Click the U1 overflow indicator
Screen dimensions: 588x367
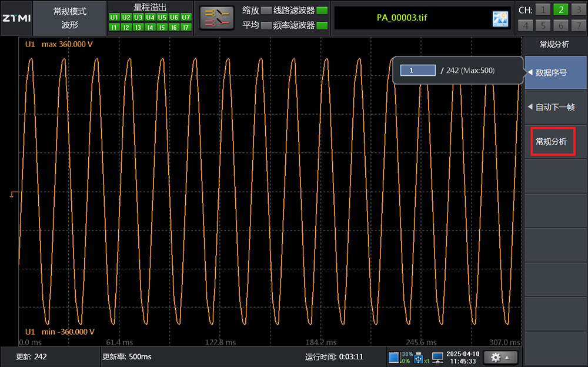(x=114, y=18)
